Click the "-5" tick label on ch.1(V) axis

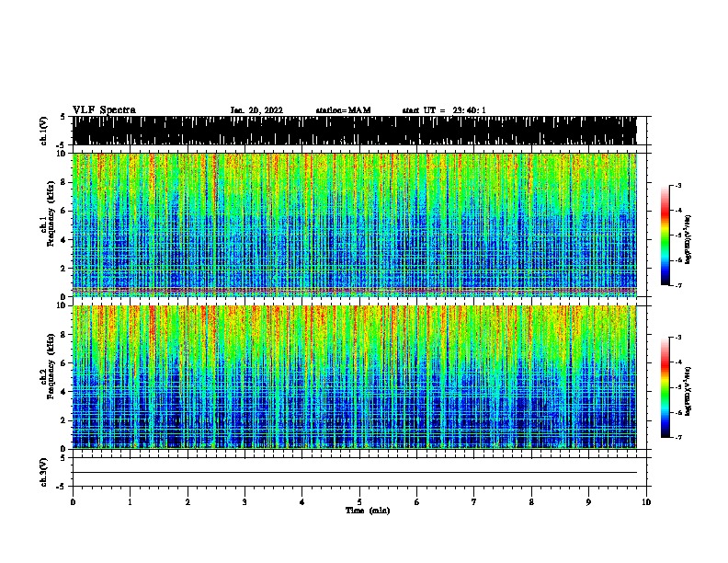tap(62, 145)
